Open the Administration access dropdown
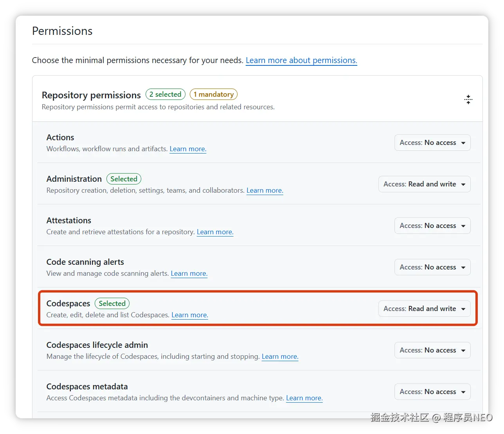 [424, 184]
